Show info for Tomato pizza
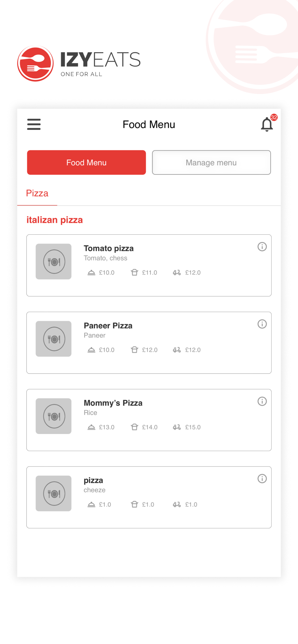This screenshot has height=644, width=298. tap(262, 247)
